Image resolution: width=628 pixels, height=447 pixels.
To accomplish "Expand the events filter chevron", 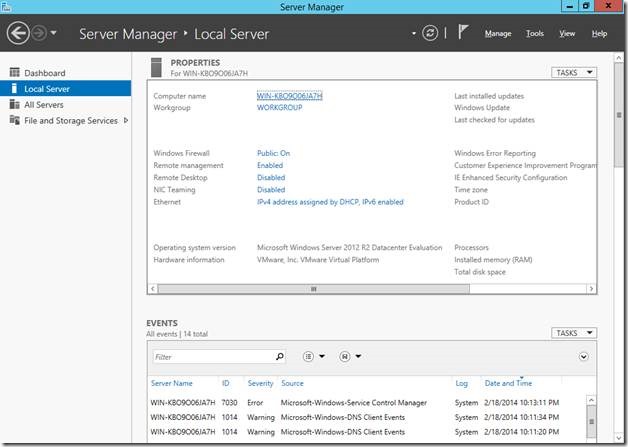I will click(x=584, y=356).
